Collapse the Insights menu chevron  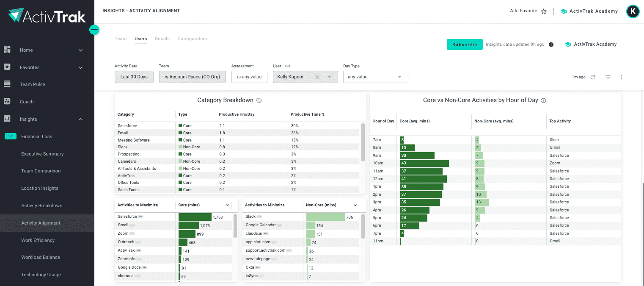pyautogui.click(x=80, y=119)
